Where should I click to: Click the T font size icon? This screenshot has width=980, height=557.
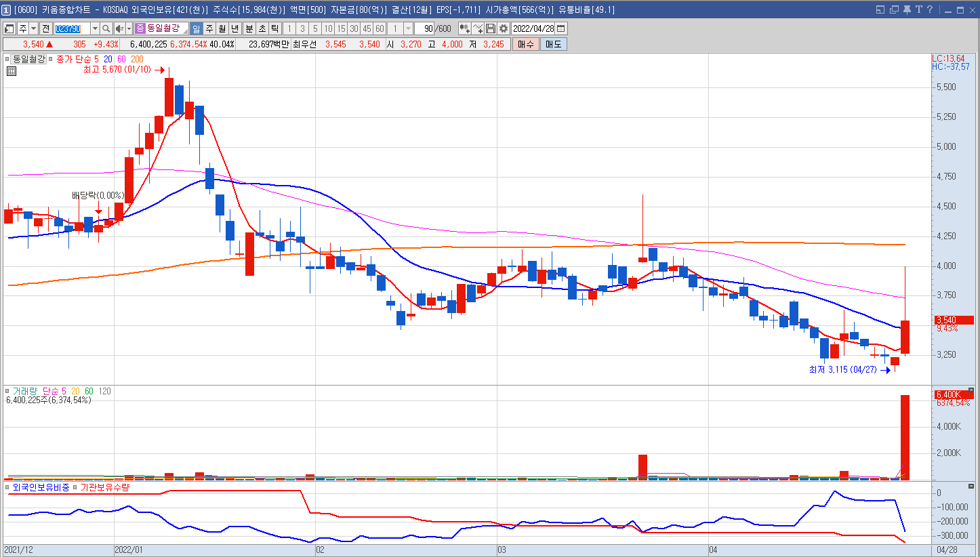tap(919, 9)
